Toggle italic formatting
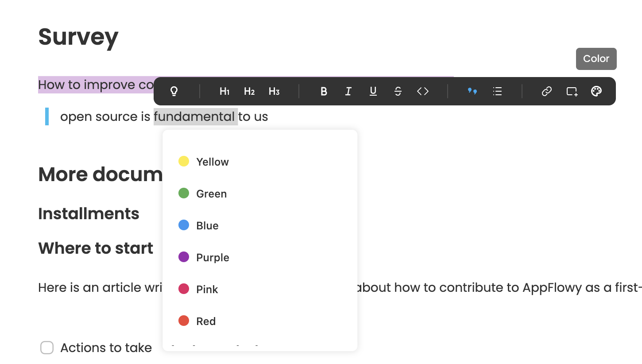This screenshot has height=364, width=642. (x=348, y=91)
